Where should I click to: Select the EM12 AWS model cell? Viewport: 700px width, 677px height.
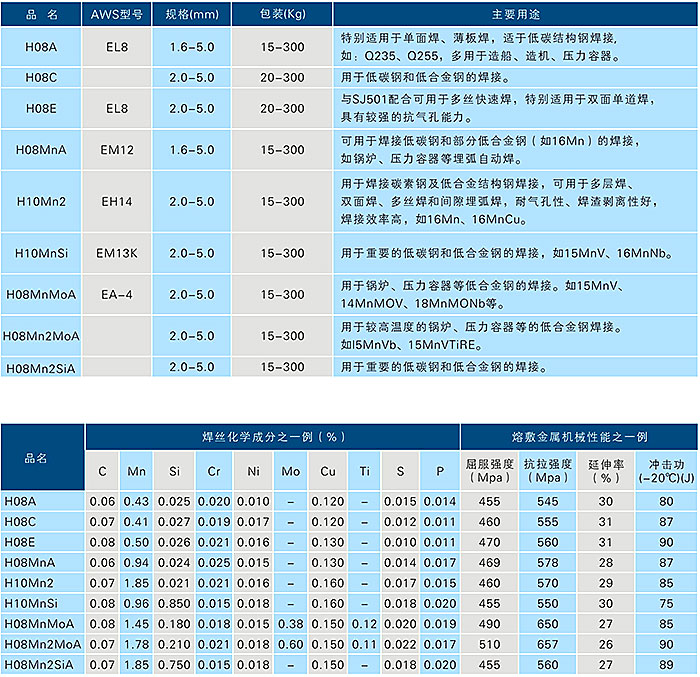(119, 150)
